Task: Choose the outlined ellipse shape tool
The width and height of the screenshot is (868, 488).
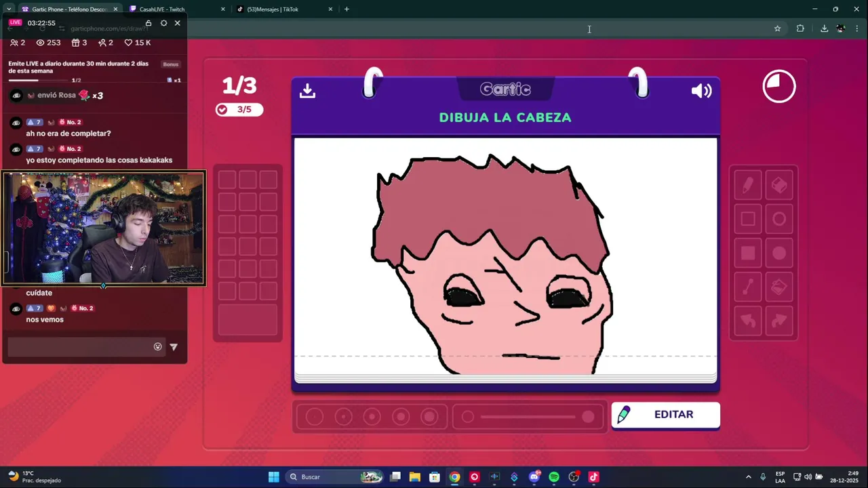Action: coord(779,219)
